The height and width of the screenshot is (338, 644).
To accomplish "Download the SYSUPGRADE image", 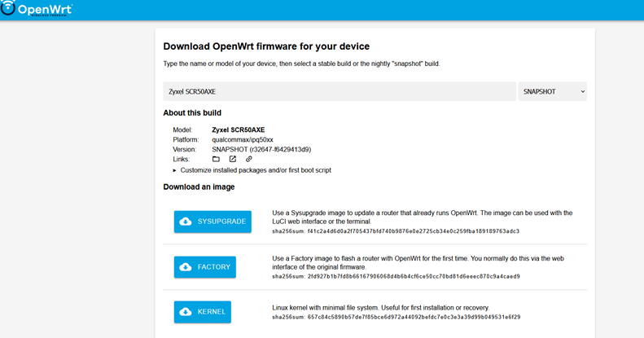I will click(212, 222).
